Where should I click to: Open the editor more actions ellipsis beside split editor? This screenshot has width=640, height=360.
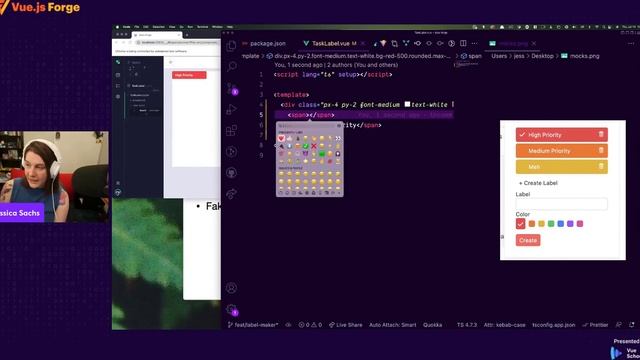474,43
